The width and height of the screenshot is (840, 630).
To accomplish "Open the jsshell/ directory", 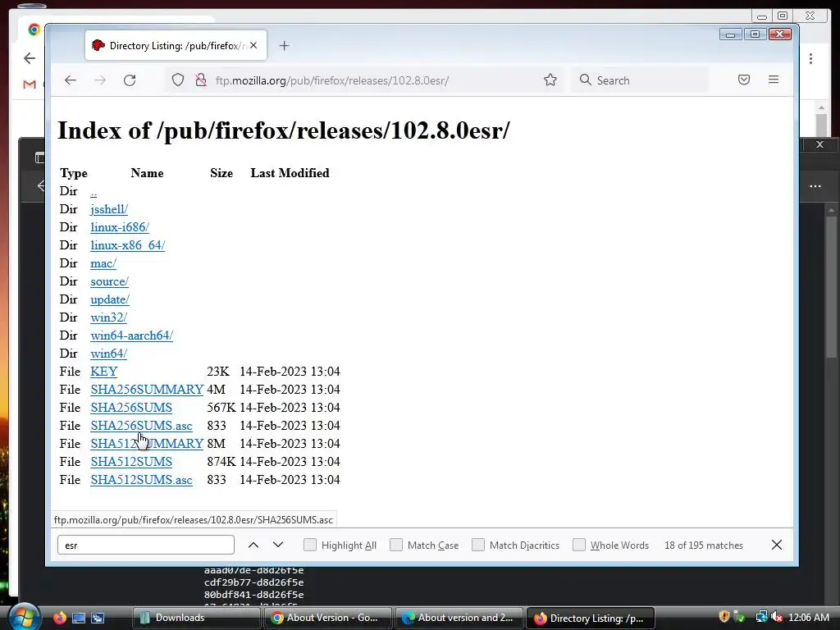I will click(109, 209).
